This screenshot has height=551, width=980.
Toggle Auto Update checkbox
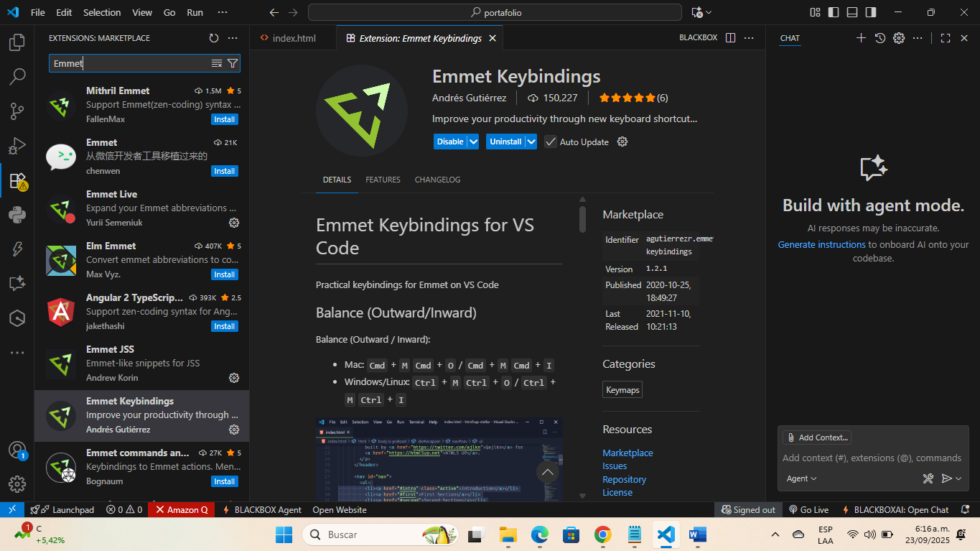[x=551, y=142]
